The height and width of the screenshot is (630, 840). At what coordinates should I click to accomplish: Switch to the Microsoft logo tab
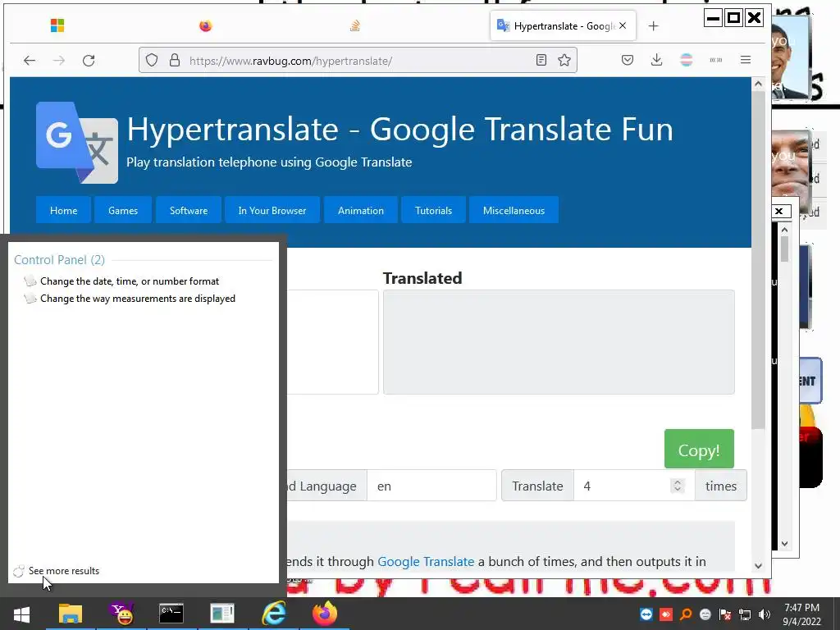point(57,25)
